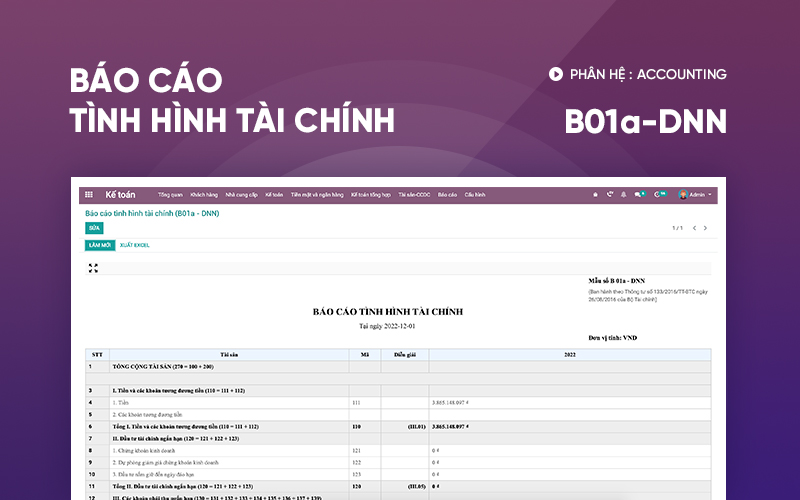Open the Cấu hình menu
The height and width of the screenshot is (500, 800).
[474, 194]
